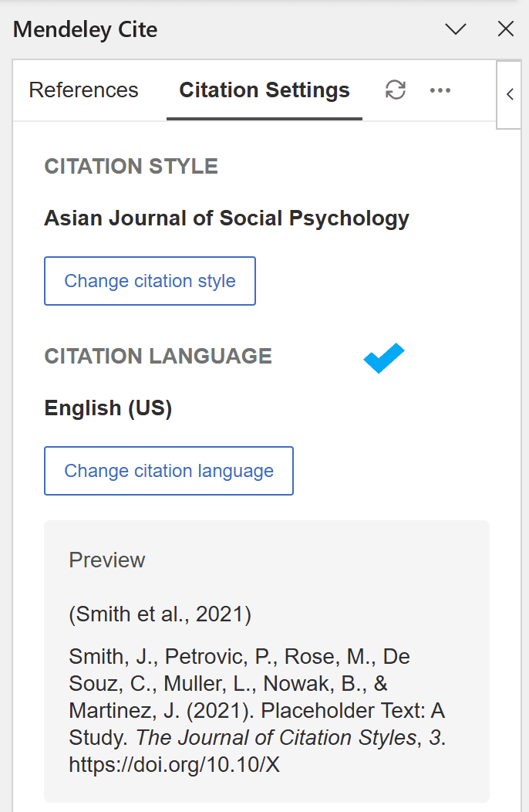Close the Mendeley Cite pane
This screenshot has width=529, height=812.
click(506, 29)
